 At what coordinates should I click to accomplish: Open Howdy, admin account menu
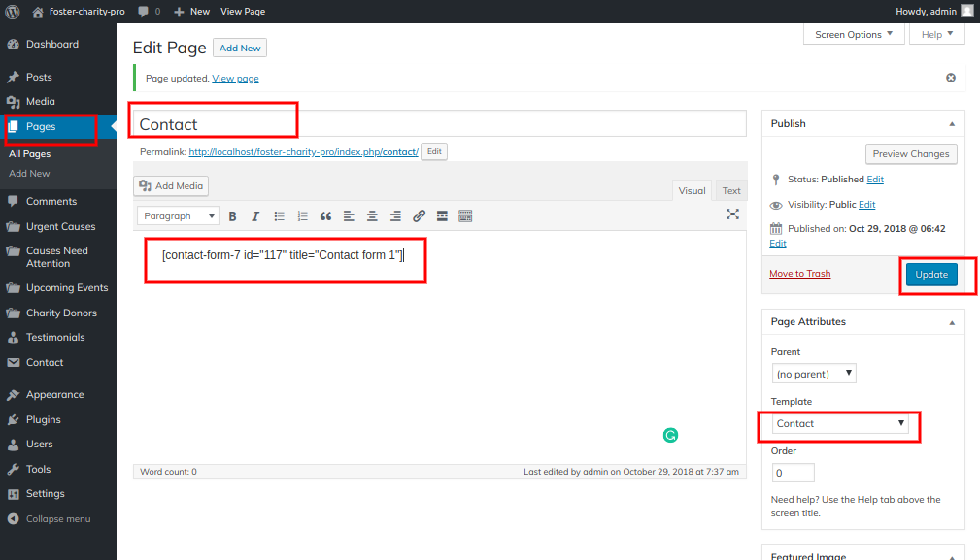pyautogui.click(x=933, y=12)
